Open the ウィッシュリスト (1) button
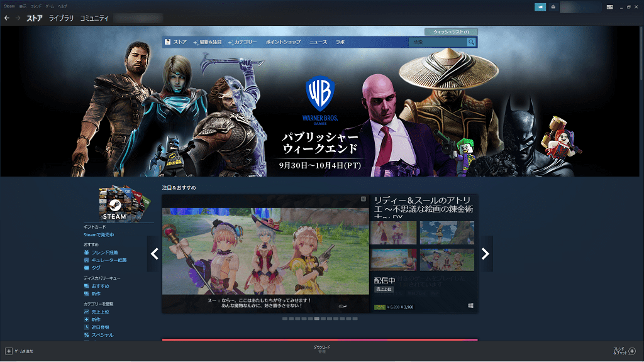Image resolution: width=644 pixels, height=362 pixels. tap(451, 31)
